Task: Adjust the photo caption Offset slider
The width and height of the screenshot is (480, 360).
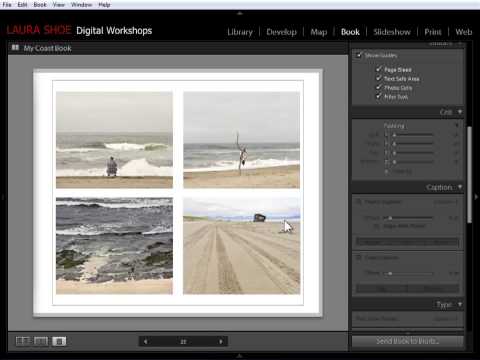Action: click(x=408, y=218)
